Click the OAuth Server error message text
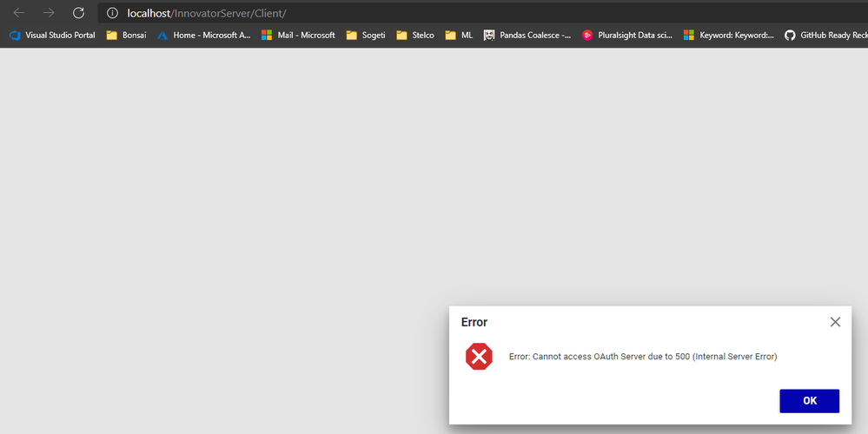 coord(642,357)
